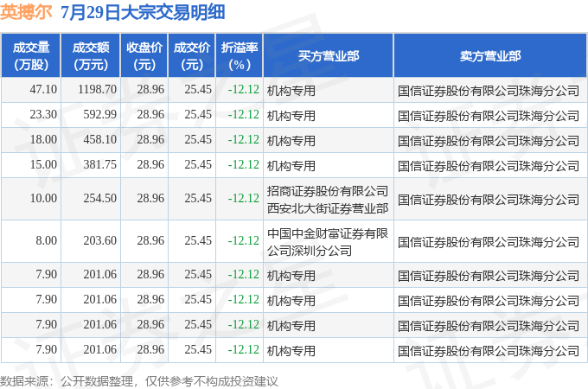Select the 成交价(元) column header
The image size is (588, 389).
point(192,56)
